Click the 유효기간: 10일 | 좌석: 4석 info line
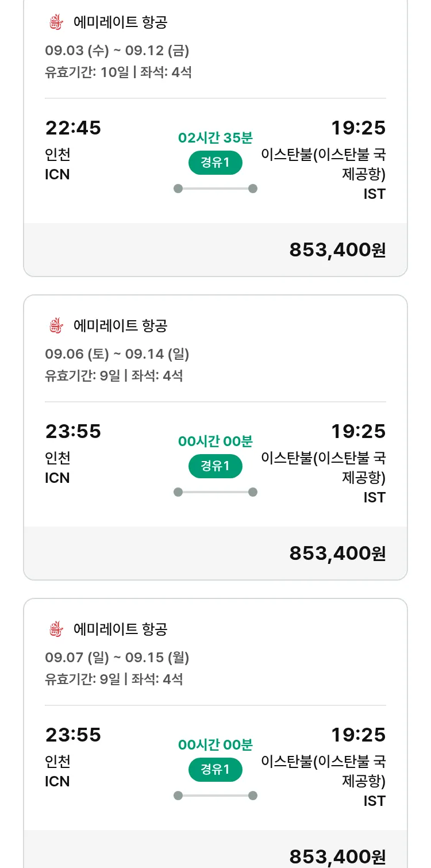431x868 pixels. point(118,72)
